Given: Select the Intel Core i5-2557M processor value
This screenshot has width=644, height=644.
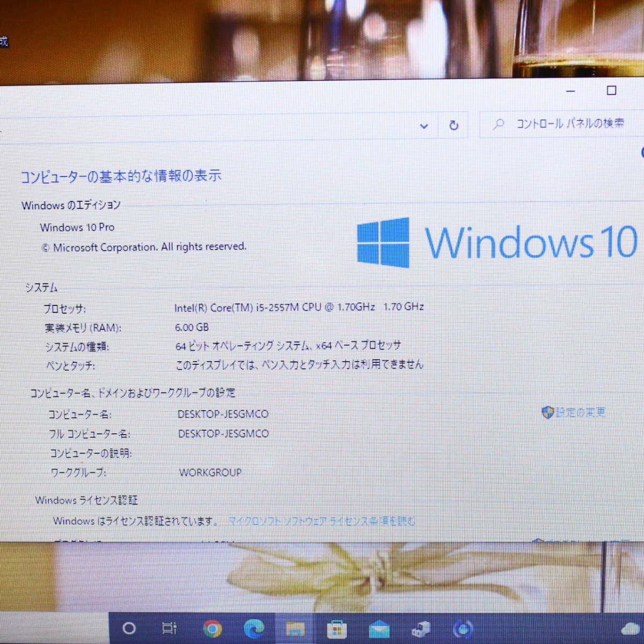Looking at the screenshot, I should 299,307.
